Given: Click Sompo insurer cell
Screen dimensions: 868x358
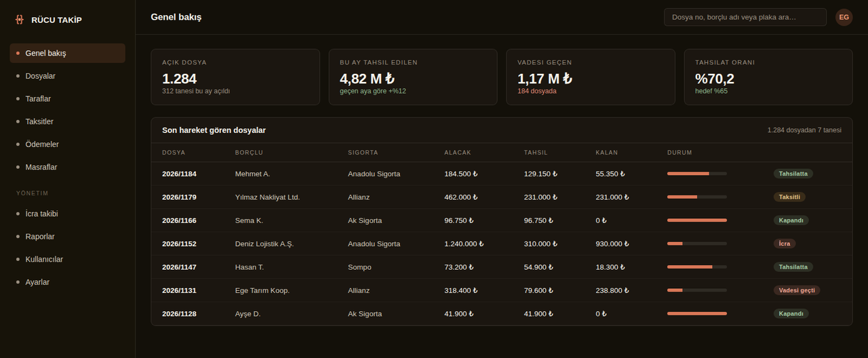Looking at the screenshot, I should pyautogui.click(x=359, y=267).
